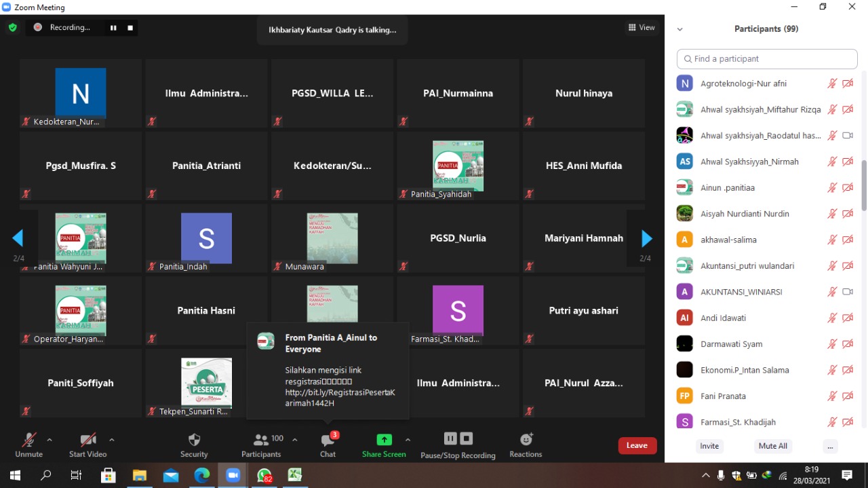Collapse Participants panel with header chevron
Screen dimensions: 868x488
click(679, 29)
